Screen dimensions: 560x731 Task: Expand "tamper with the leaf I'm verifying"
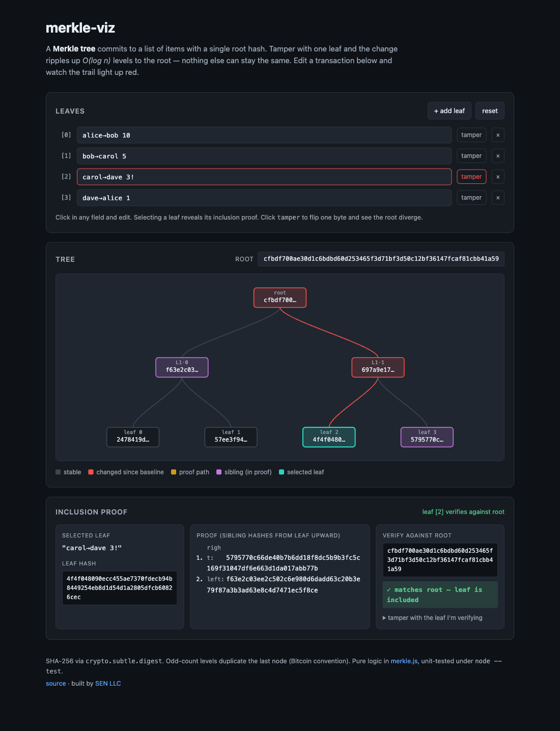[x=432, y=618]
